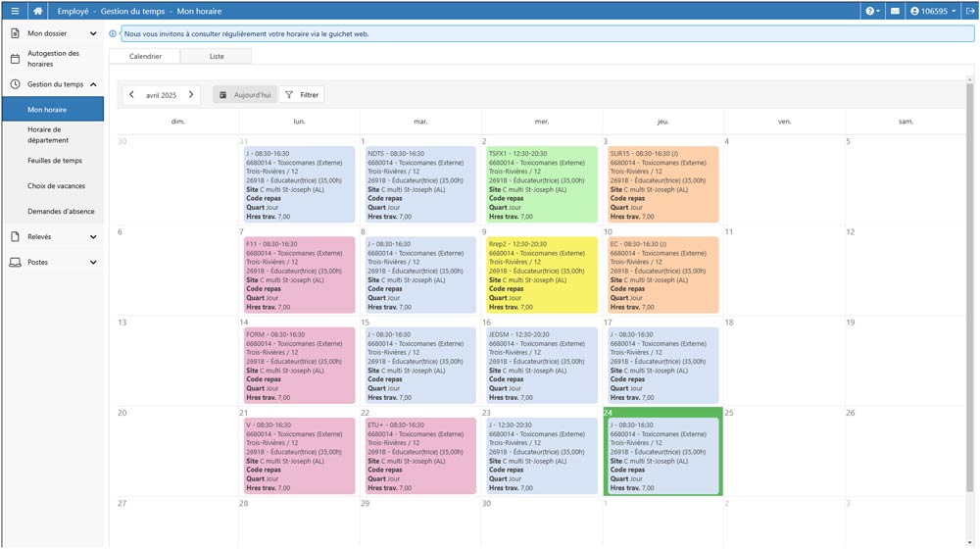Click the Autogestion des horaires calendar icon
980x549 pixels.
pyautogui.click(x=15, y=59)
